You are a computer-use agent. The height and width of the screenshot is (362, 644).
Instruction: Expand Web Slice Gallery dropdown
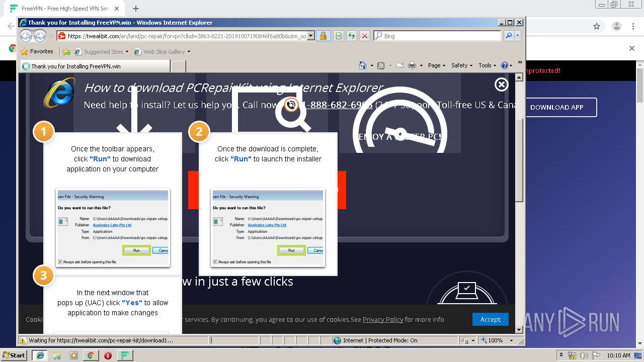point(189,52)
